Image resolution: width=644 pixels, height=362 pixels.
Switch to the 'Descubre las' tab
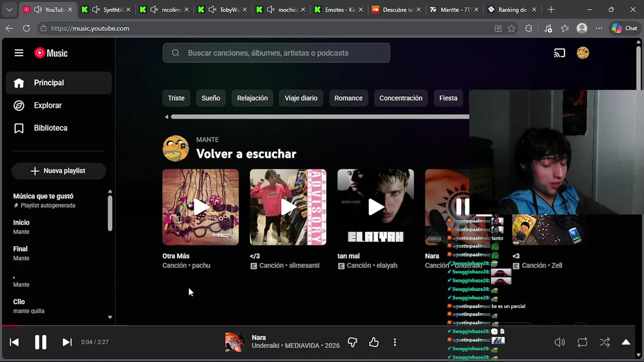(397, 10)
